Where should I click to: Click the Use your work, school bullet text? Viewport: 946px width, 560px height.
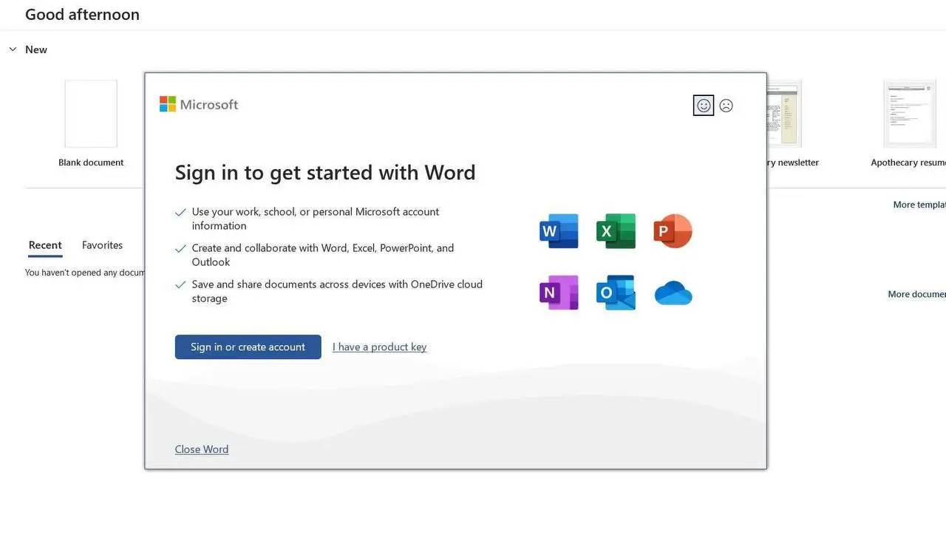316,219
